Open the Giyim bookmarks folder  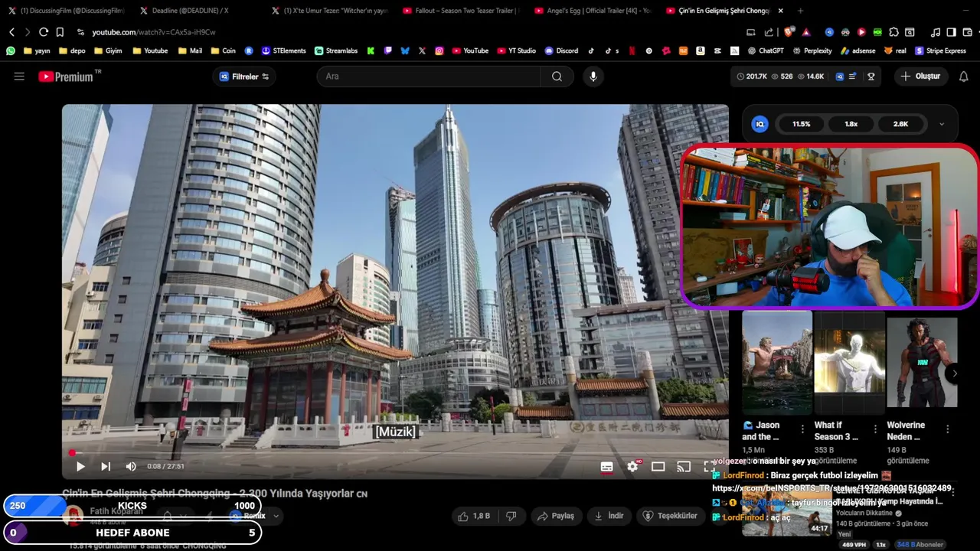[x=108, y=51]
